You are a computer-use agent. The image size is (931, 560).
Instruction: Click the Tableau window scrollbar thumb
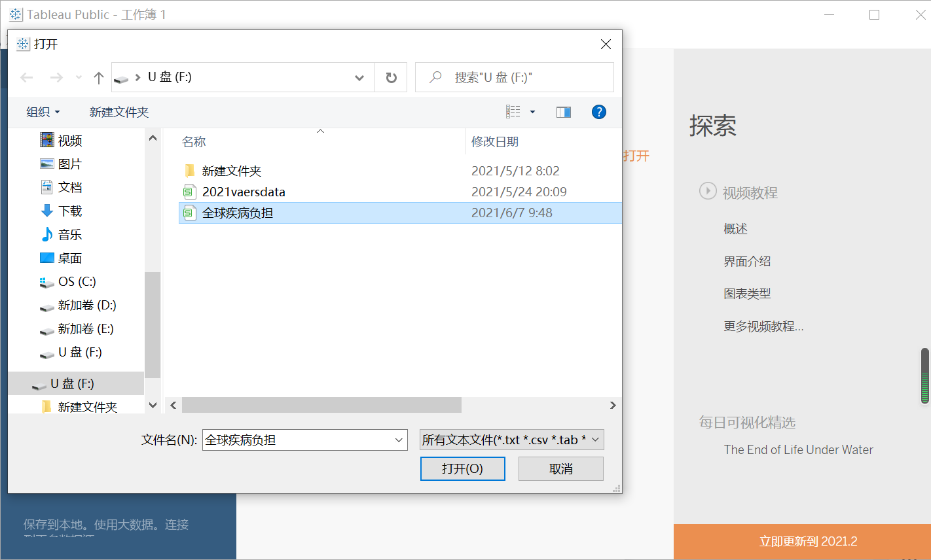tap(925, 377)
